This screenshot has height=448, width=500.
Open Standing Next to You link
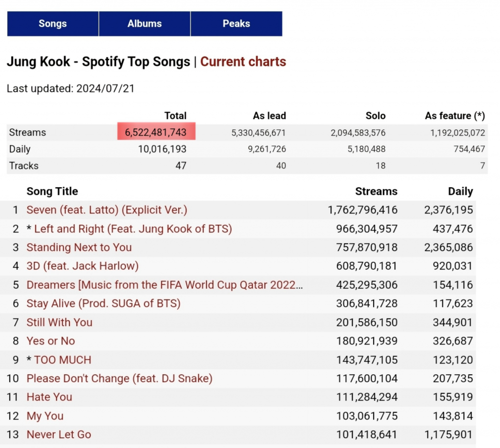[79, 247]
